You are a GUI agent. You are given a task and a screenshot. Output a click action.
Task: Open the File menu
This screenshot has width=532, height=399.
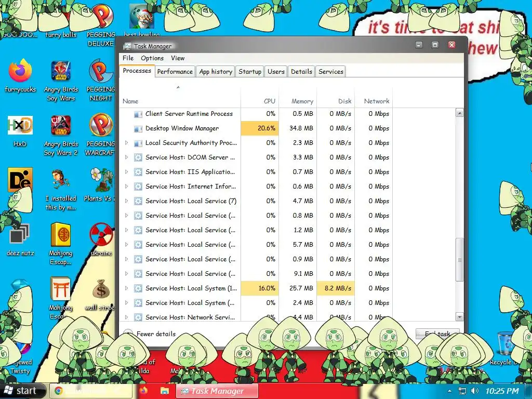coord(128,58)
